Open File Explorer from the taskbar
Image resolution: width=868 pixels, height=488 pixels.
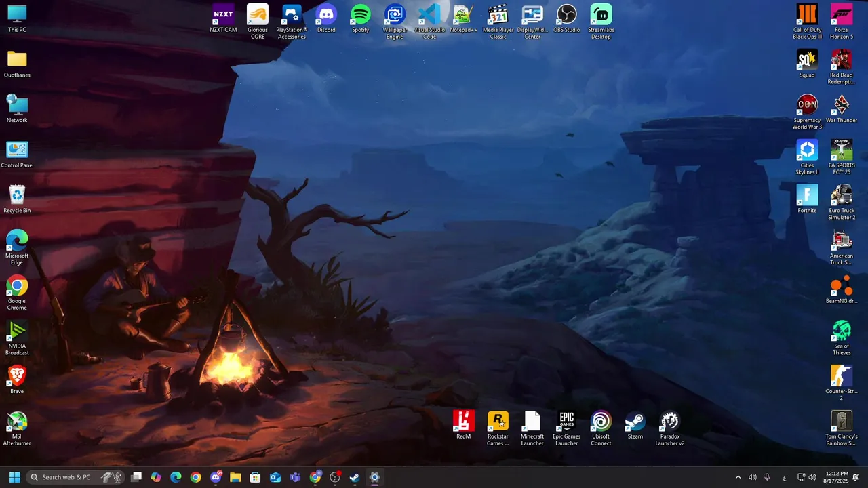(235, 477)
